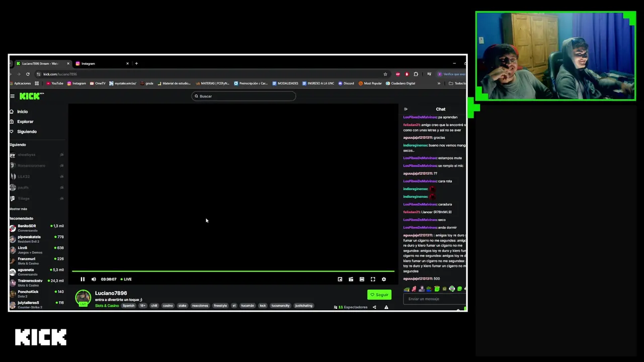The image size is (644, 362).
Task: Click the Spanish language tag
Action: tap(128, 306)
